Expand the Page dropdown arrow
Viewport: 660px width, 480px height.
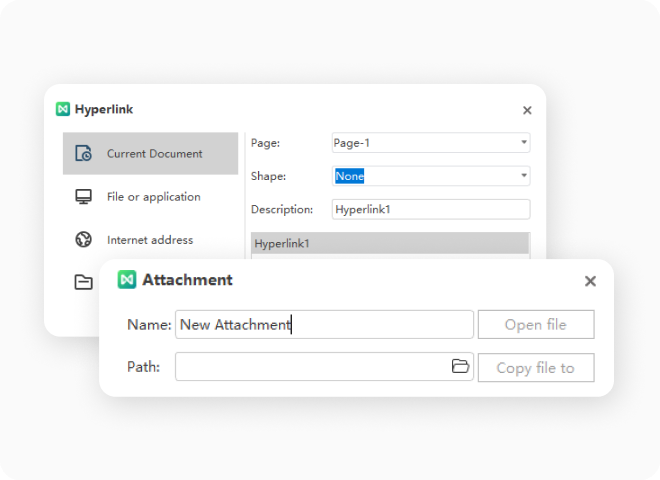tap(524, 143)
